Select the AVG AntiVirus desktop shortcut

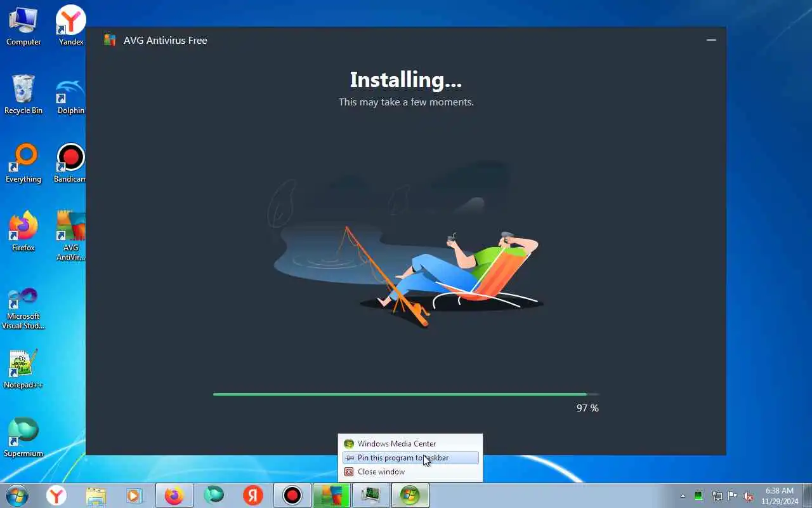click(x=71, y=236)
